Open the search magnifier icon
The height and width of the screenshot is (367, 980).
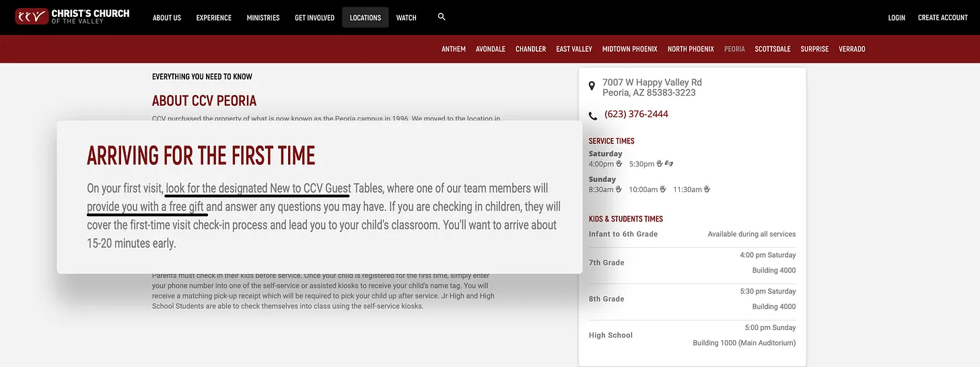pos(442,17)
